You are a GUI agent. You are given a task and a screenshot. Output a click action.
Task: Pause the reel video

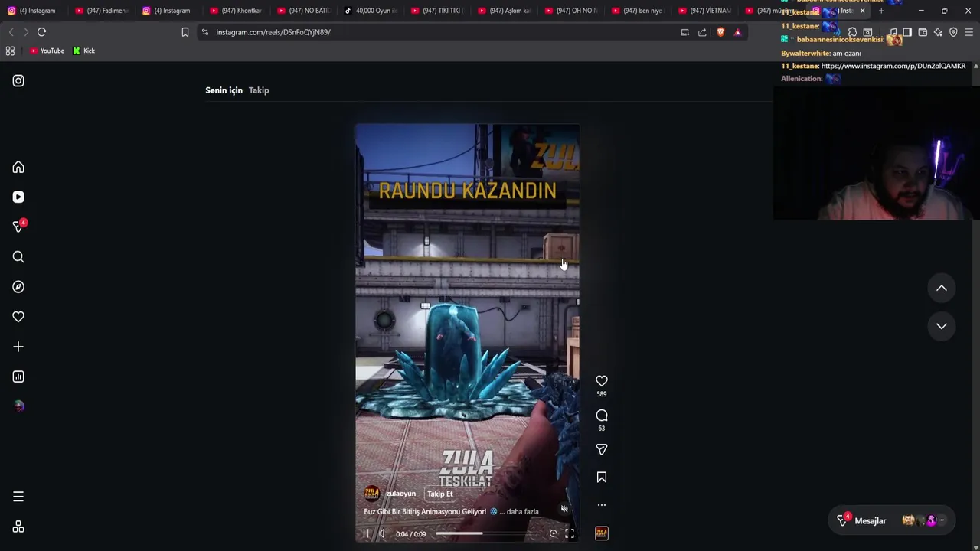pyautogui.click(x=365, y=533)
